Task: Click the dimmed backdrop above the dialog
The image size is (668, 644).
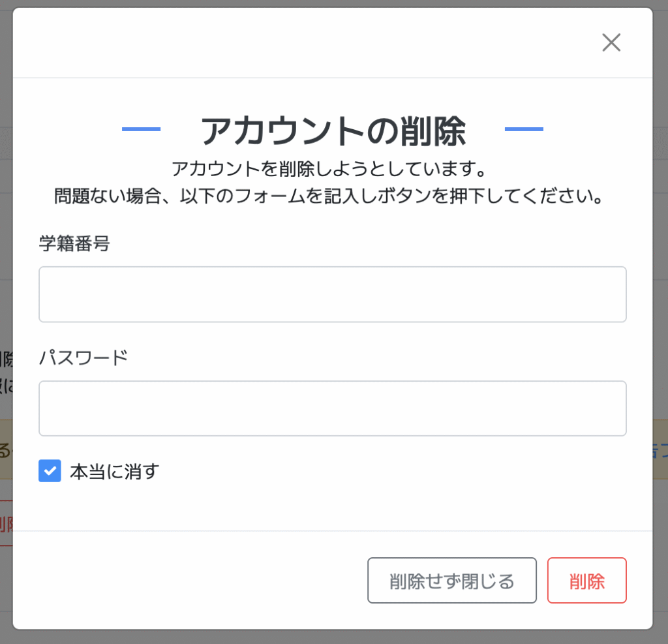Action: [333, 3]
